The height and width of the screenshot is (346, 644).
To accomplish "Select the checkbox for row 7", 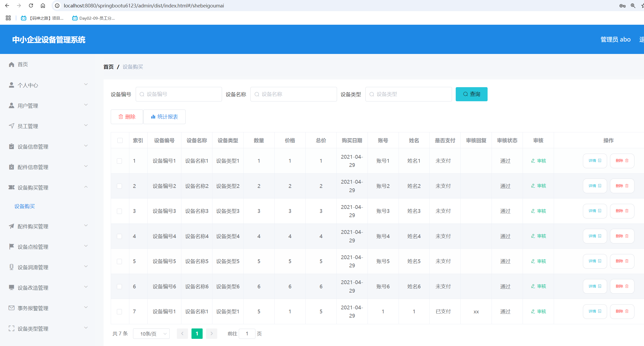I will coord(120,312).
